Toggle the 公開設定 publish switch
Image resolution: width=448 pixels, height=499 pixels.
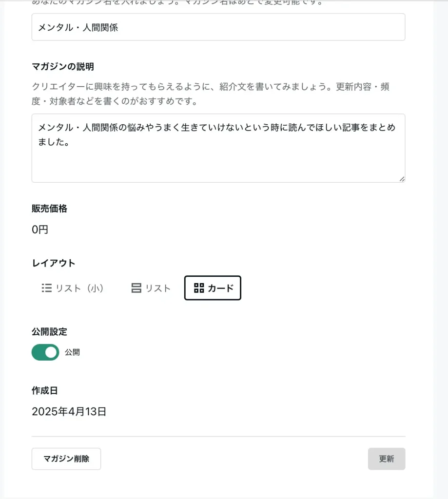tap(45, 352)
